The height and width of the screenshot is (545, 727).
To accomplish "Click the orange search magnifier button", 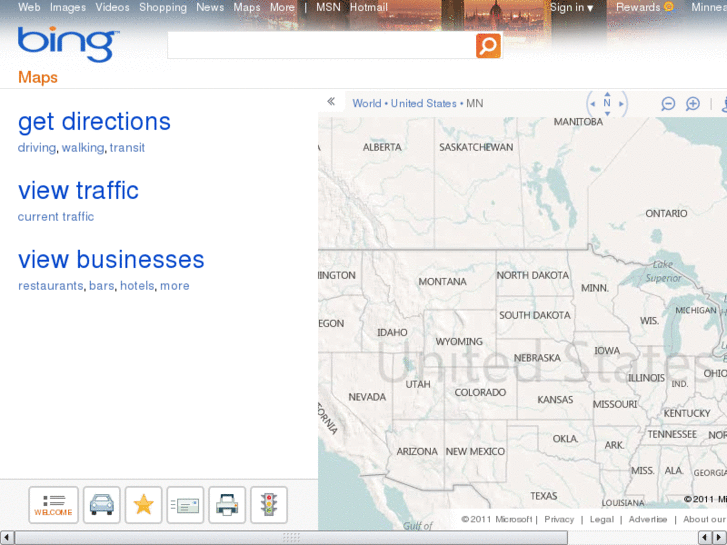I will [x=488, y=45].
